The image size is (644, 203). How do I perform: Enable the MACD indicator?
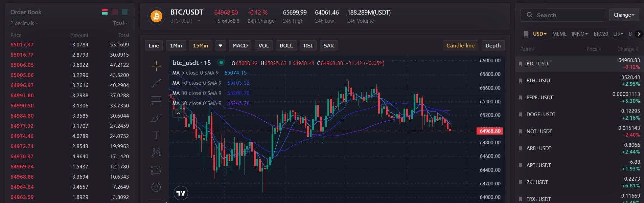point(240,46)
